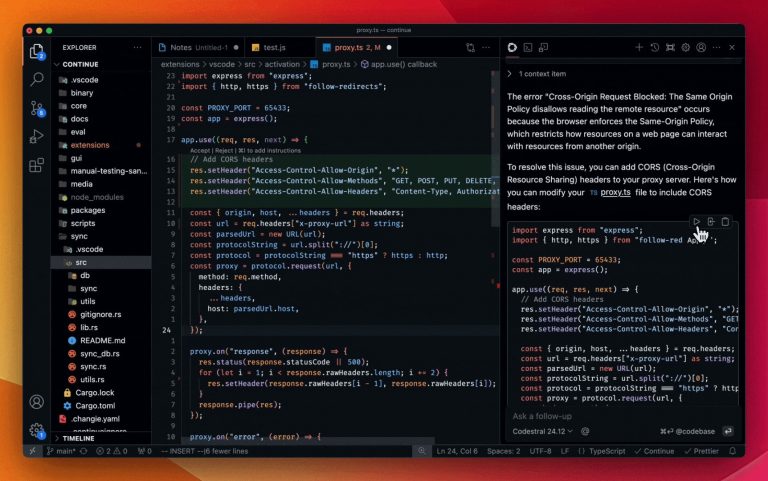Click main branch in status bar
This screenshot has height=481, width=768.
[x=61, y=451]
